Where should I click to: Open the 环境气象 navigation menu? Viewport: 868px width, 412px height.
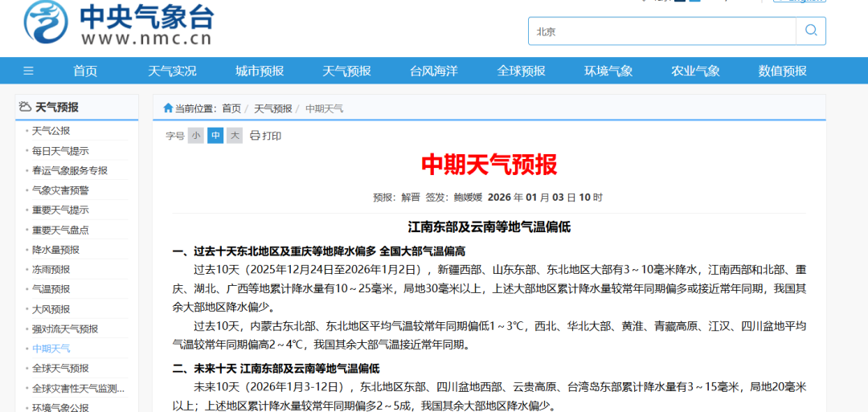click(608, 71)
